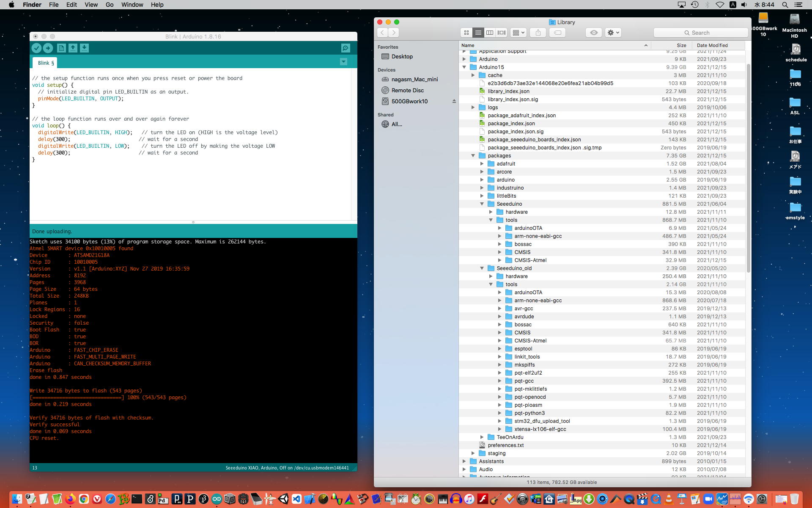Expand the adafruit packages folder
Viewport: 812px width, 508px height.
click(482, 164)
